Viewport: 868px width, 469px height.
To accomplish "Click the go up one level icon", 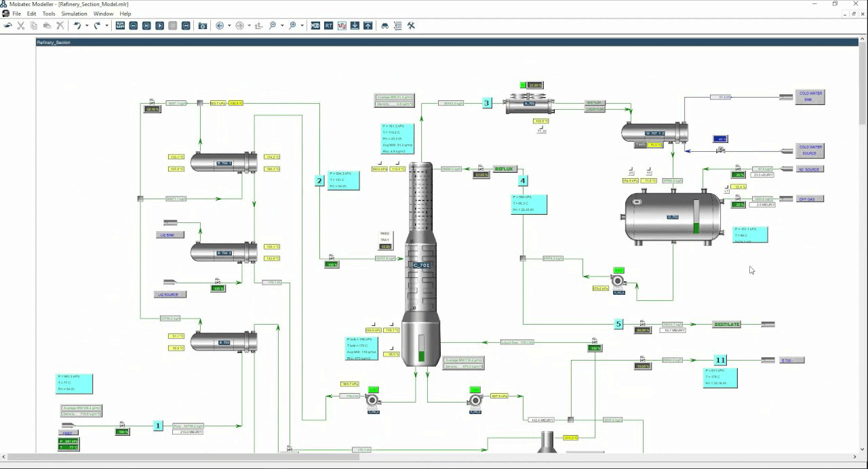I will coord(259,26).
